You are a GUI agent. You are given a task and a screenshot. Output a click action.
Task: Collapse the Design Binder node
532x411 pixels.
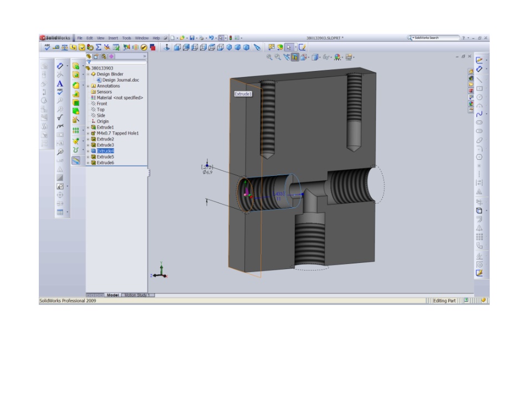[x=88, y=74]
